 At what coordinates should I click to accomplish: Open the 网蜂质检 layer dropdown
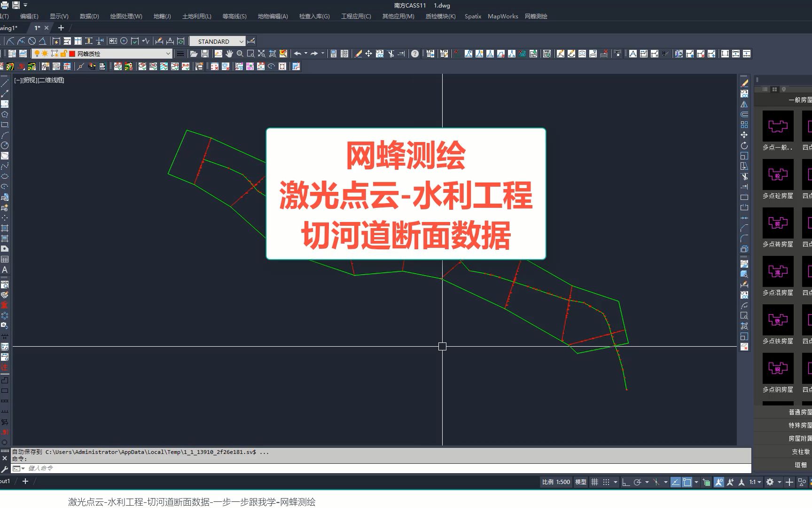pos(168,54)
